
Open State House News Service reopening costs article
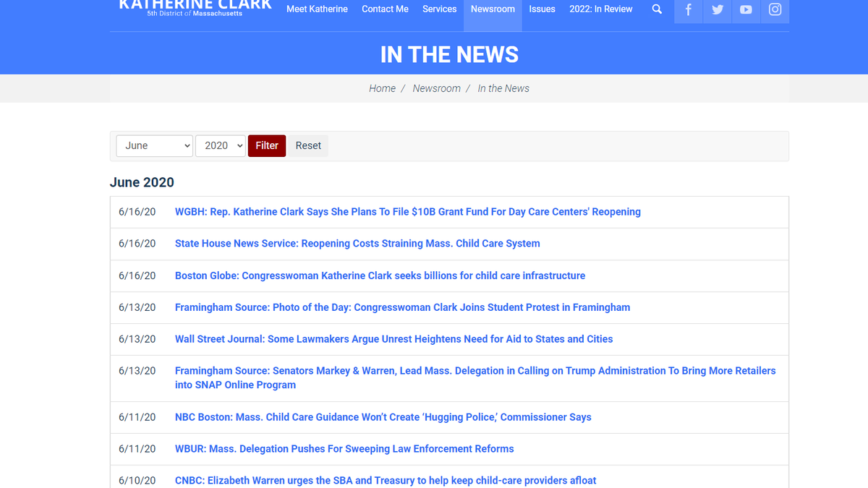357,244
